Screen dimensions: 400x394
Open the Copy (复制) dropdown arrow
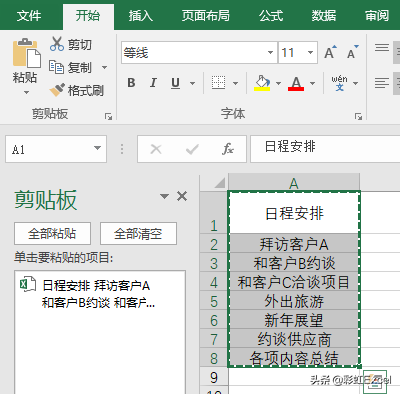pos(104,68)
